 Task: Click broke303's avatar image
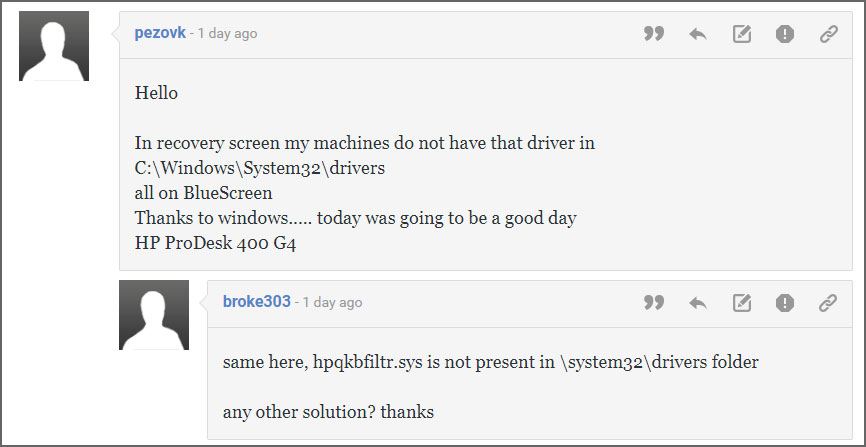[x=154, y=315]
